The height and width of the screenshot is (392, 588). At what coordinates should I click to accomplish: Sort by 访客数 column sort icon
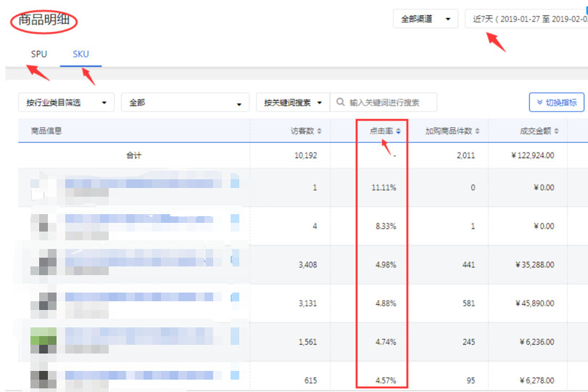point(320,131)
